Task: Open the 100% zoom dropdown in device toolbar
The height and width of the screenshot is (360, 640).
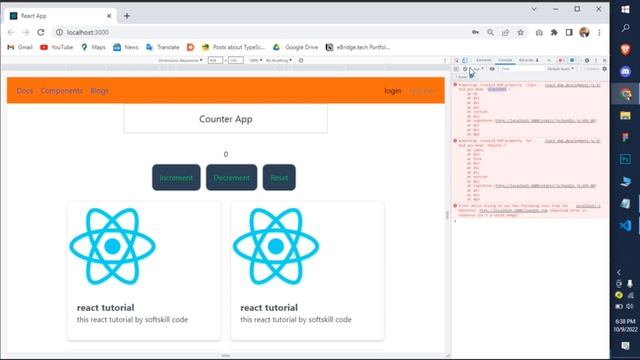Action: pyautogui.click(x=256, y=60)
